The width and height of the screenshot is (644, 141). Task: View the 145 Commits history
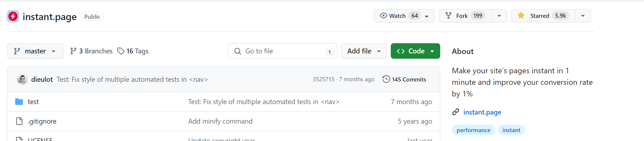click(409, 80)
